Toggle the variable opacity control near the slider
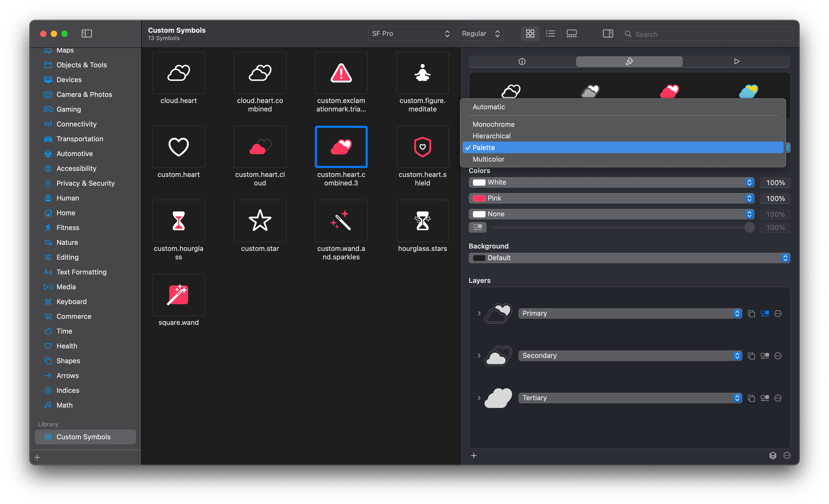Screen dimensions: 829x504 click(478, 227)
